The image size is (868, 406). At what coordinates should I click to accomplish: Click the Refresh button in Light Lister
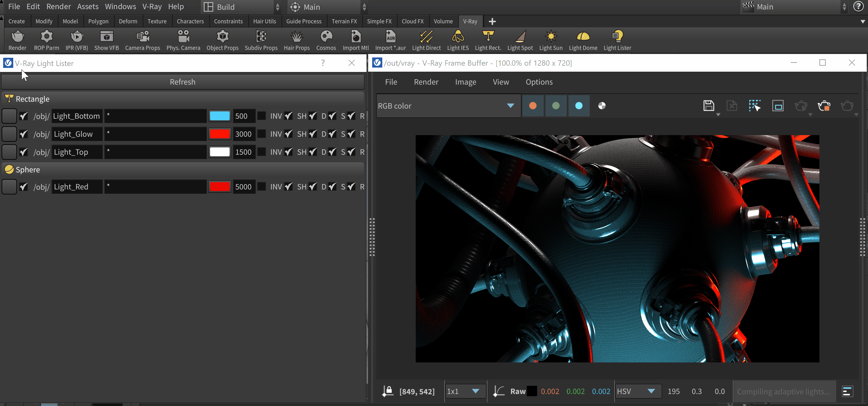(x=183, y=82)
